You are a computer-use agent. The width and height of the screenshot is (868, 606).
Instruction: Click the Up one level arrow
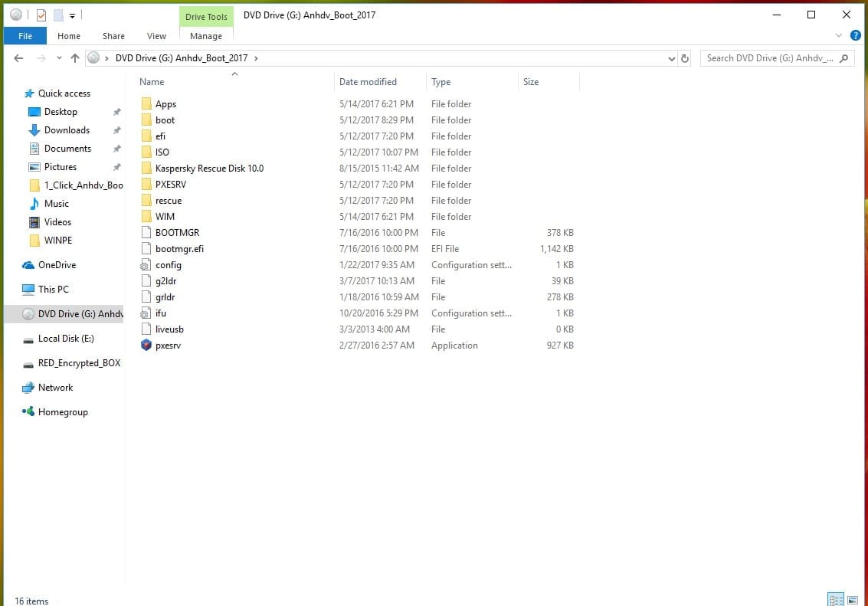click(x=75, y=58)
